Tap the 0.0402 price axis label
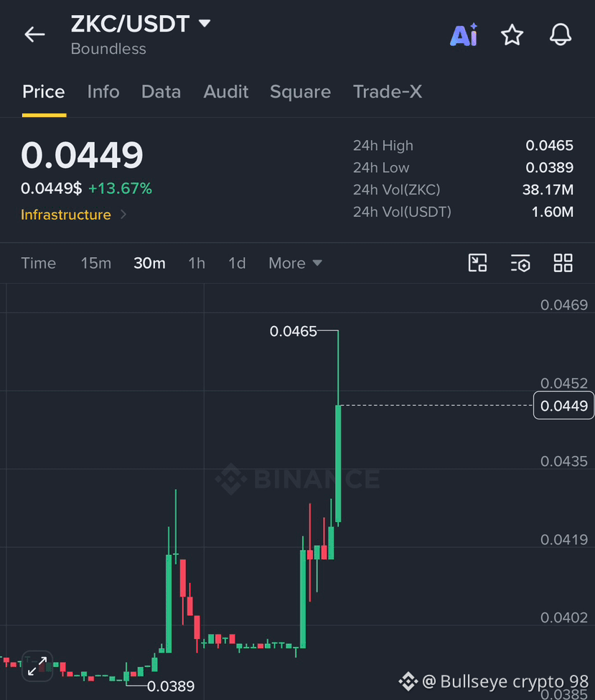This screenshot has height=700, width=595. [564, 617]
